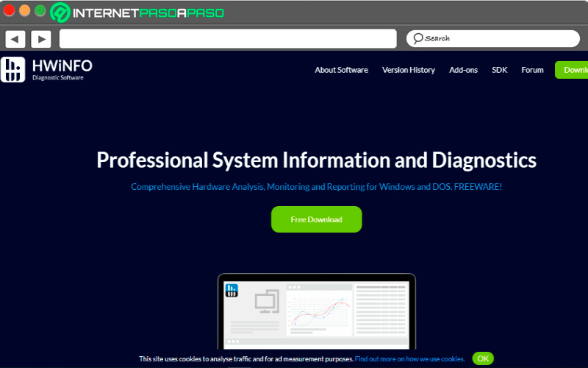Click the small HWiNFO icon in laptop preview

coord(232,290)
